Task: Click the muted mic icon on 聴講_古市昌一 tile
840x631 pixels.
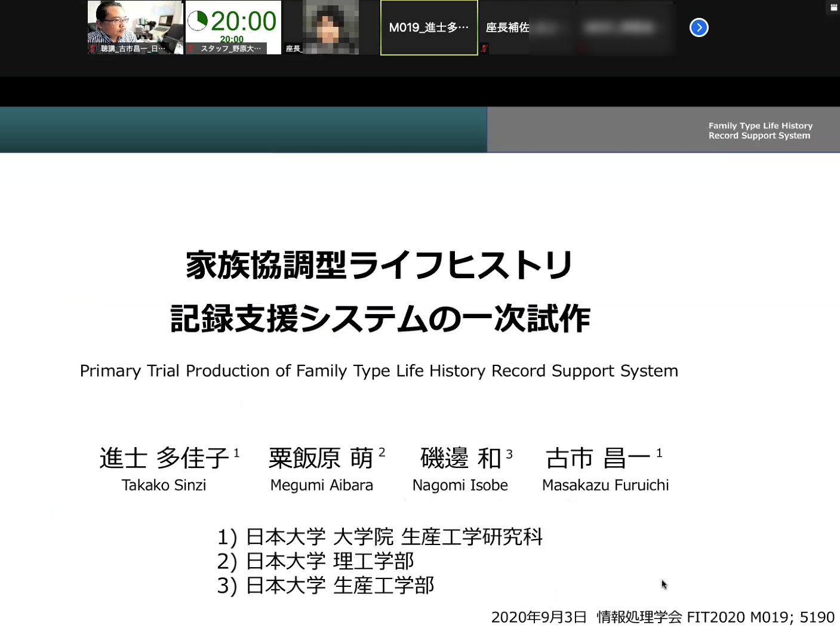Action: coord(93,49)
